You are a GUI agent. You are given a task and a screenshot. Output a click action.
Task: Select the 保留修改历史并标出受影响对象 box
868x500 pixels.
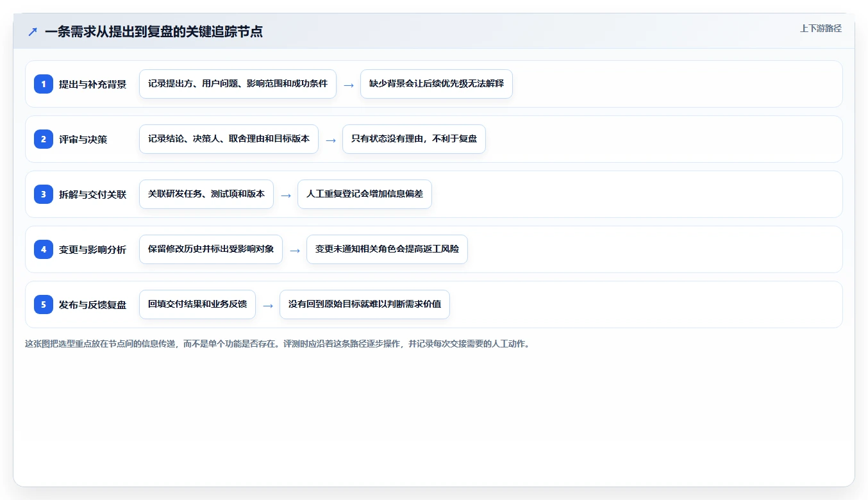[x=211, y=249]
